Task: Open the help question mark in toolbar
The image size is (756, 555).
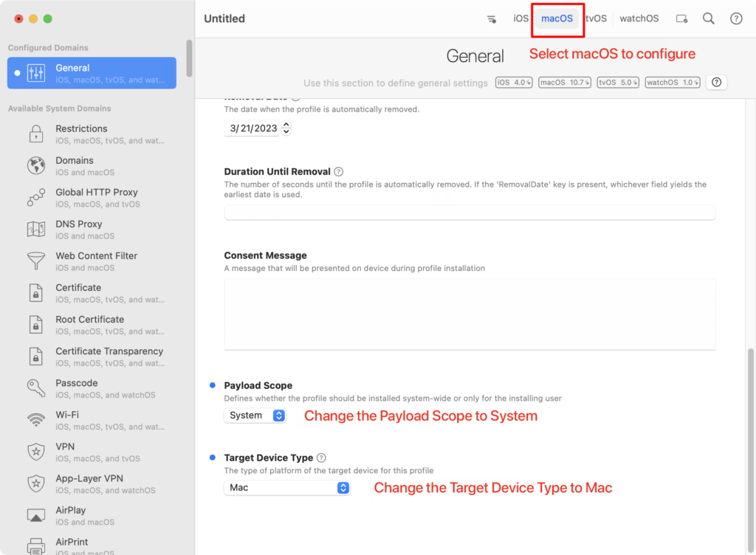Action: click(736, 18)
